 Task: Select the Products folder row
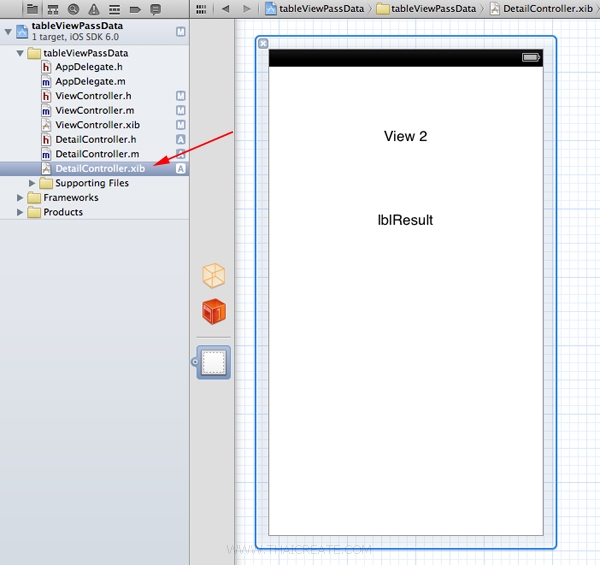[94, 212]
